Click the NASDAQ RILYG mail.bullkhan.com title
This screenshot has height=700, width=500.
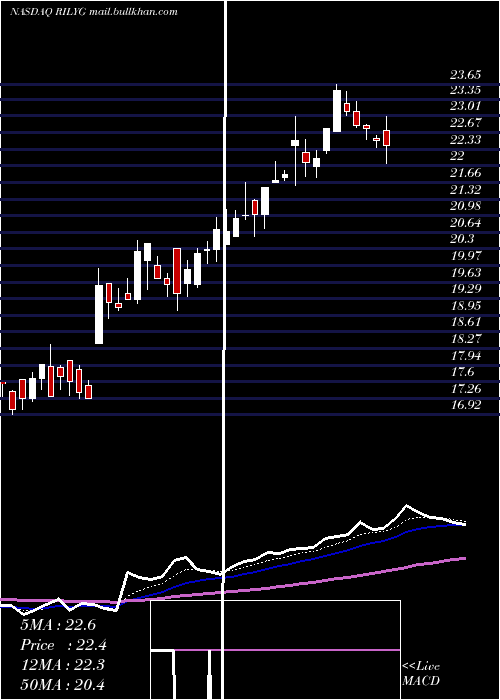coord(94,12)
